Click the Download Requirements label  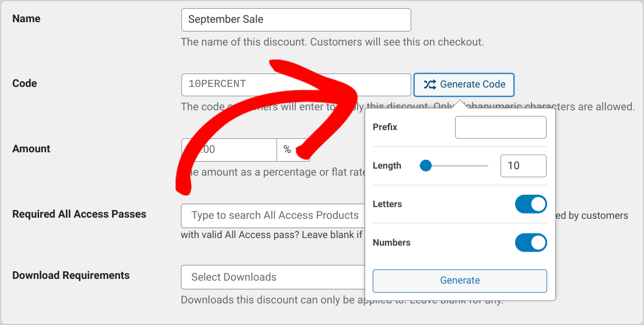click(x=71, y=275)
